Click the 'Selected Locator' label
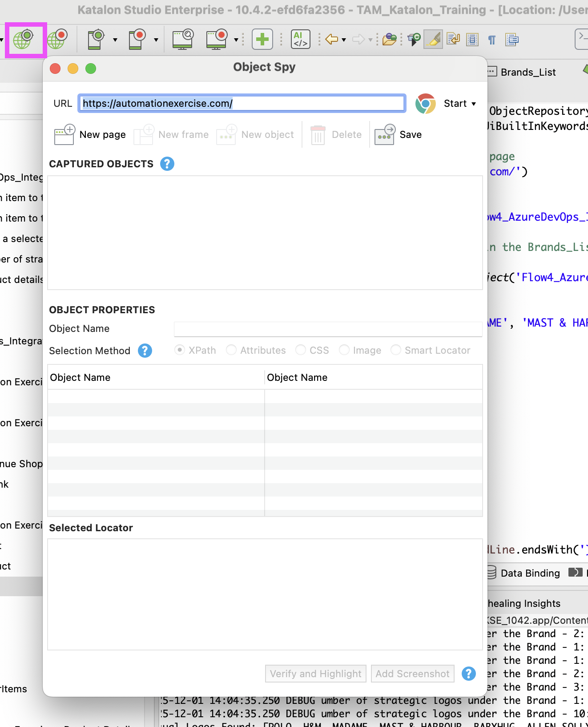Image resolution: width=588 pixels, height=727 pixels. click(x=91, y=528)
